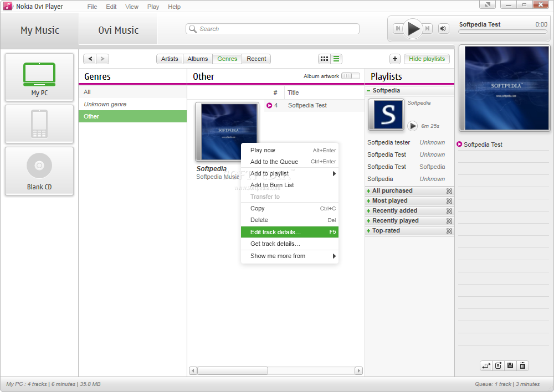554x392 pixels.
Task: Skip to the previous track
Action: [x=398, y=29]
